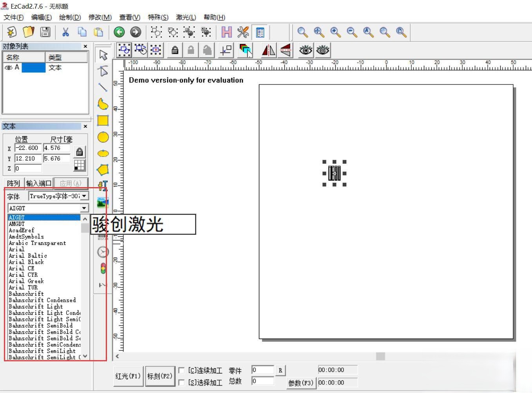532x393 pixels.
Task: Click the font list scroll down arrow
Action: (85, 356)
